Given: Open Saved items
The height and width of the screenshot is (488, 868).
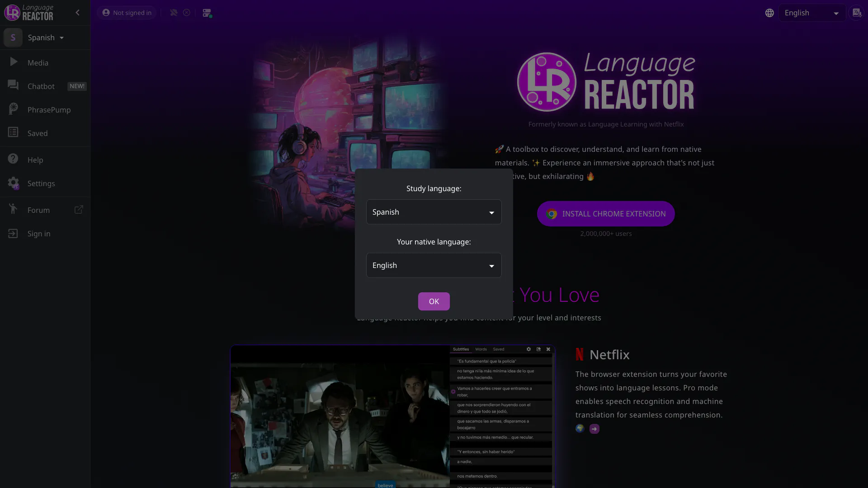Looking at the screenshot, I should coord(37,133).
